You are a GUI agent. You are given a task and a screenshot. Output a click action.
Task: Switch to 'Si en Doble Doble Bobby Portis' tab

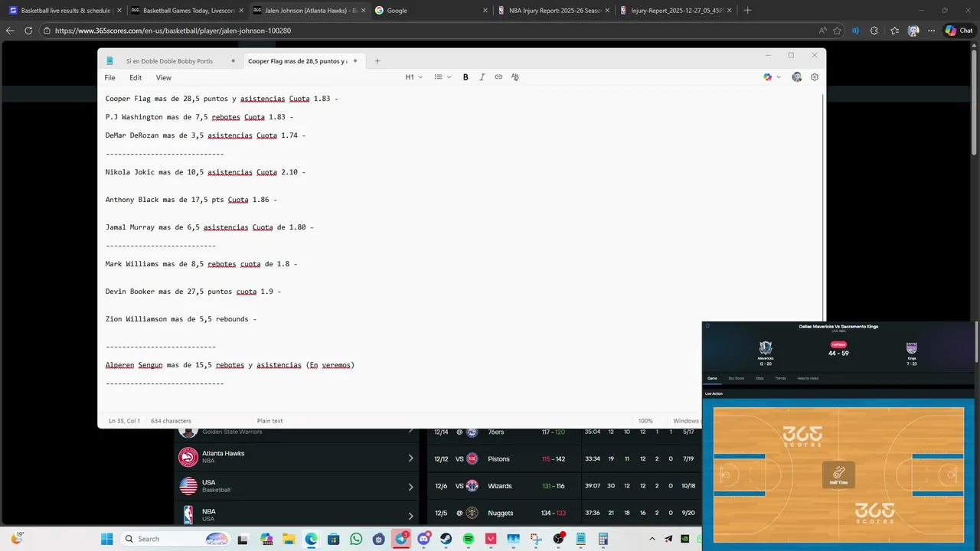(x=169, y=60)
